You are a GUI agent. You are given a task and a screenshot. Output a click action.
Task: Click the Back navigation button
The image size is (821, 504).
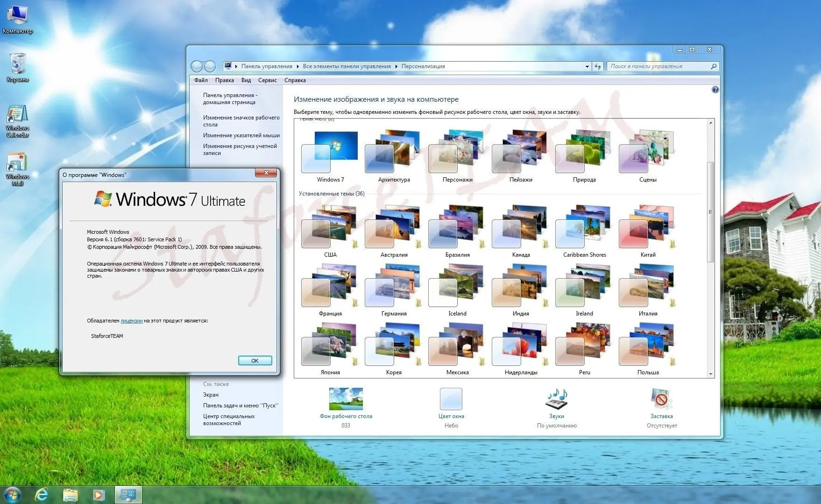[197, 66]
